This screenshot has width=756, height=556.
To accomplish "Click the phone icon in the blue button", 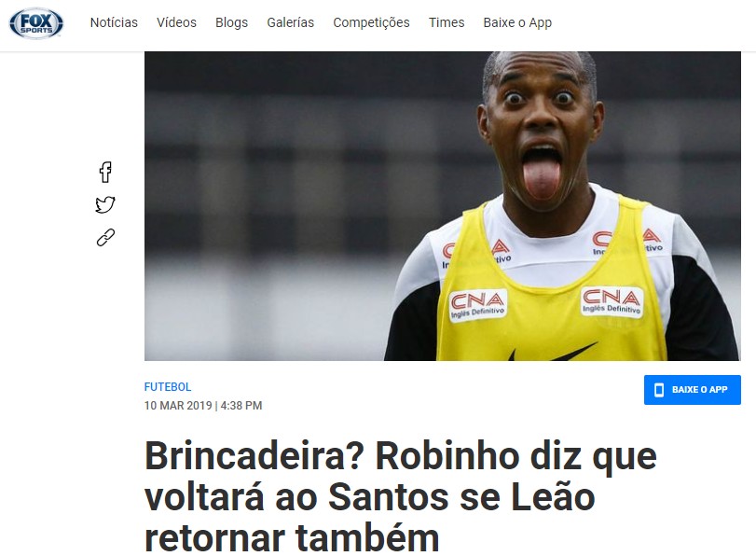I will pos(659,390).
